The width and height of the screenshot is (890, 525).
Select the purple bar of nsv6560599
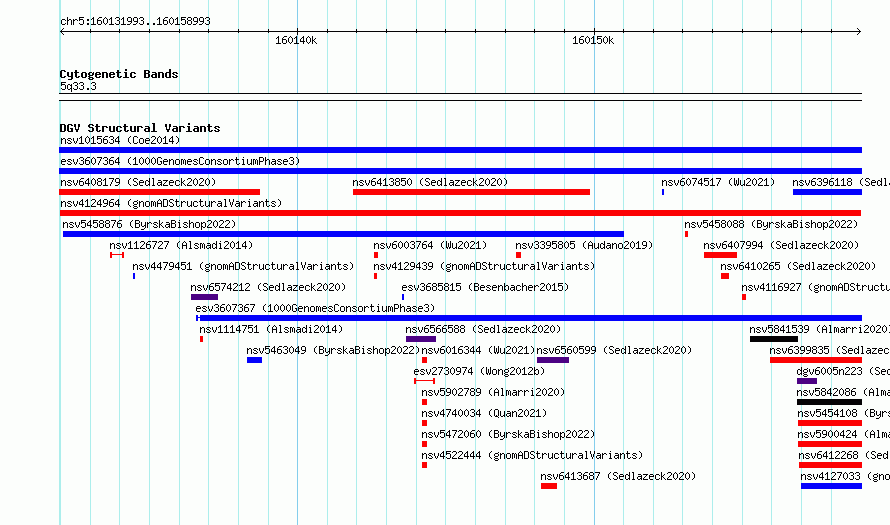tap(553, 360)
